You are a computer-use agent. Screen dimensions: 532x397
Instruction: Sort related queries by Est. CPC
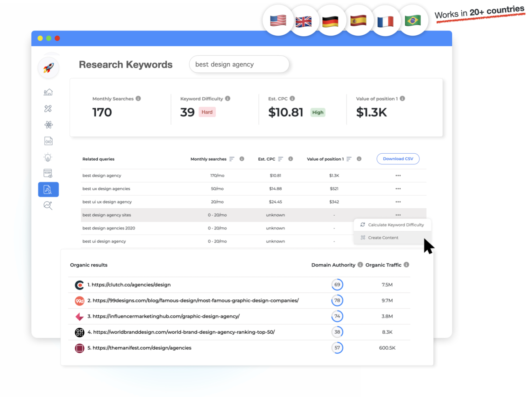(281, 159)
